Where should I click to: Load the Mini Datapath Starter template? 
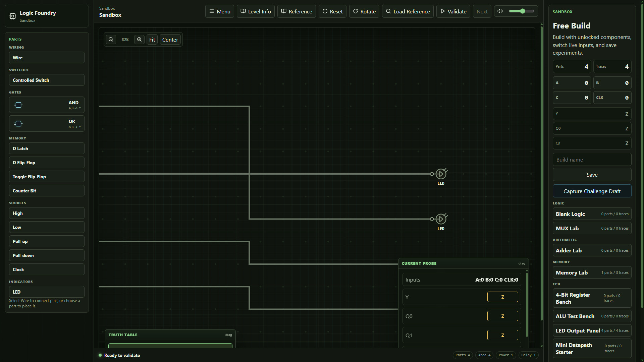pyautogui.click(x=592, y=348)
